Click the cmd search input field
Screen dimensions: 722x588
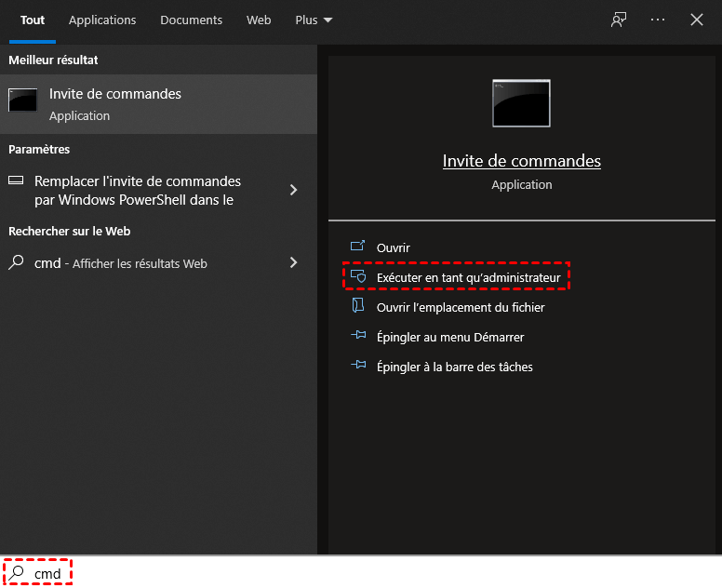click(279, 574)
